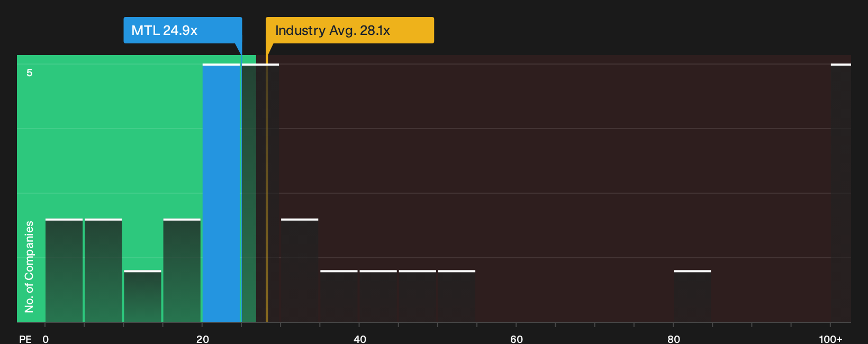The height and width of the screenshot is (344, 868).
Task: Click the yellow Industry Avg. vertical marker line
Action: point(267,188)
